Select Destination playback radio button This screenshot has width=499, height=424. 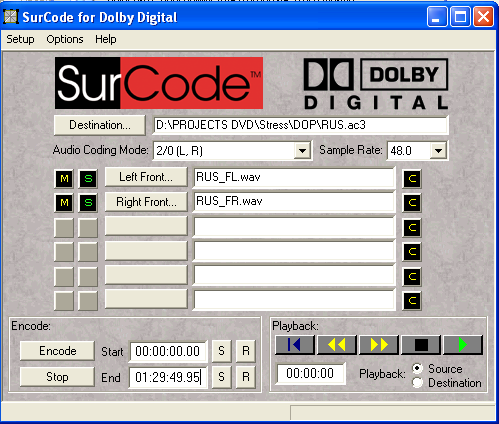(x=417, y=383)
